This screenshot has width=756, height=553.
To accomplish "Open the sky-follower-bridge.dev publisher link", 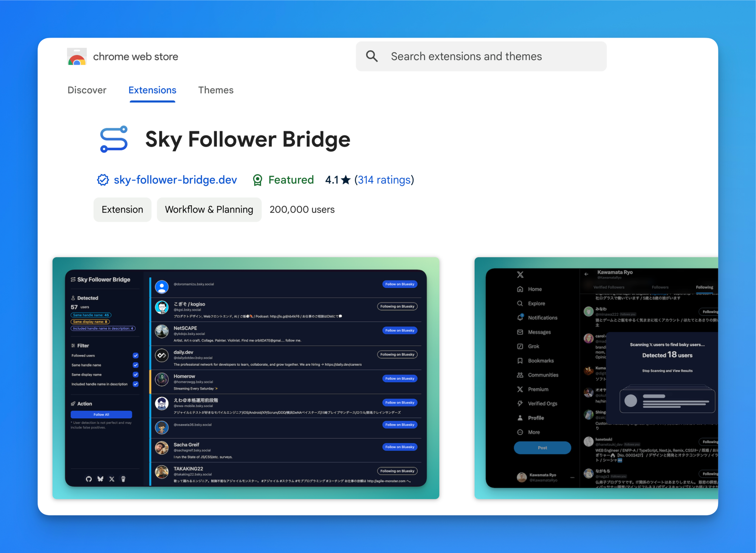I will pyautogui.click(x=175, y=180).
